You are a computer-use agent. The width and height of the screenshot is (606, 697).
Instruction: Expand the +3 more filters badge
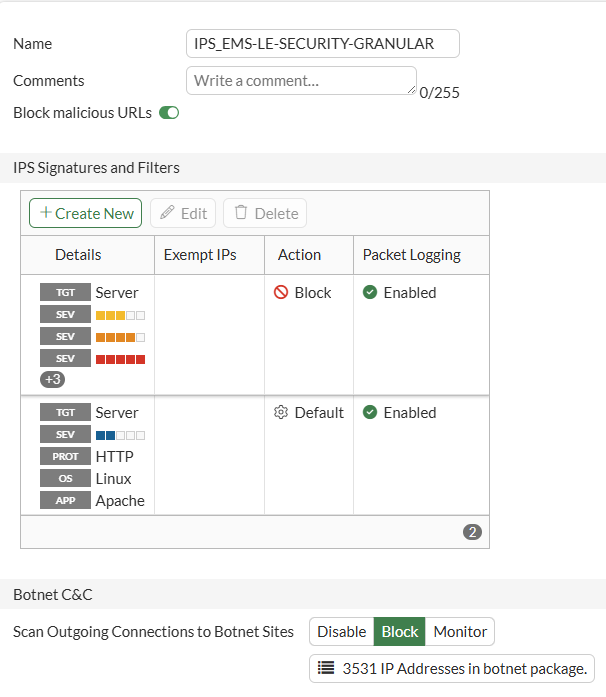tap(52, 380)
